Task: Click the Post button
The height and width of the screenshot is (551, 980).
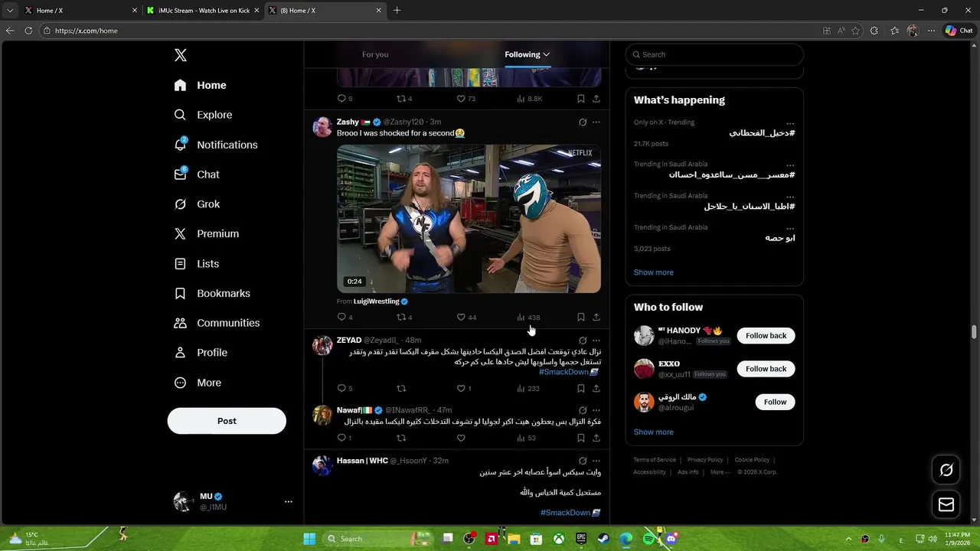Action: click(x=227, y=421)
